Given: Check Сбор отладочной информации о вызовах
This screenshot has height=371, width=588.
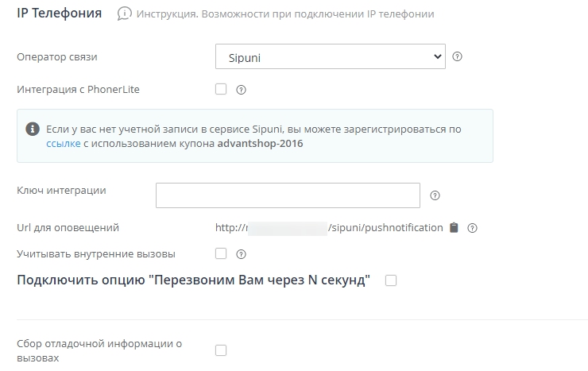Looking at the screenshot, I should tap(221, 350).
